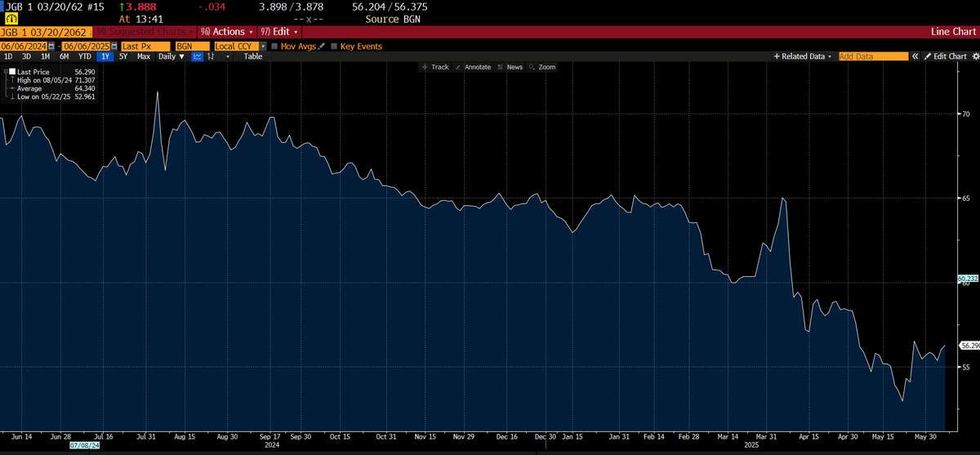The height and width of the screenshot is (455, 980).
Task: Click the Annotate tool button
Action: 473,67
